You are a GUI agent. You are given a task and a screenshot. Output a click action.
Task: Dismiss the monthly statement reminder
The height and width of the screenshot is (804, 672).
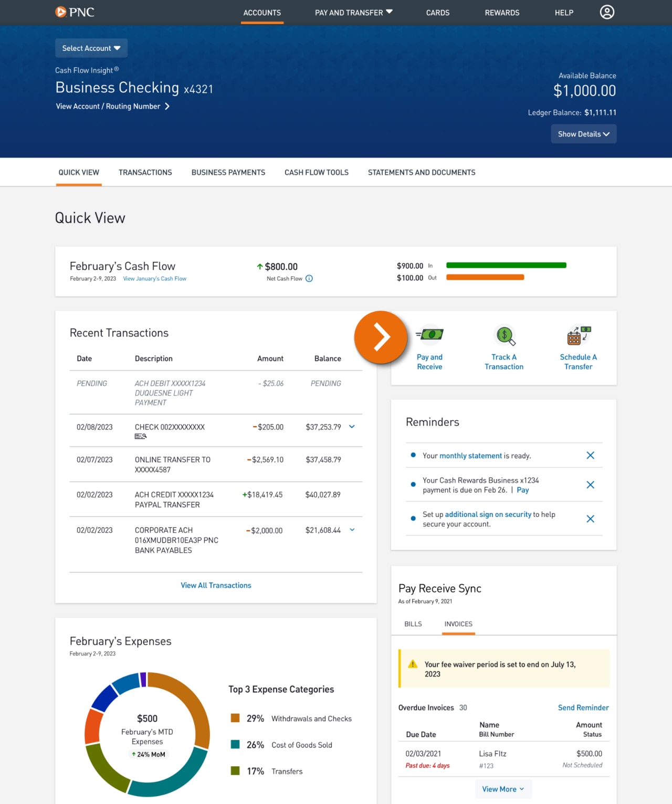point(590,455)
